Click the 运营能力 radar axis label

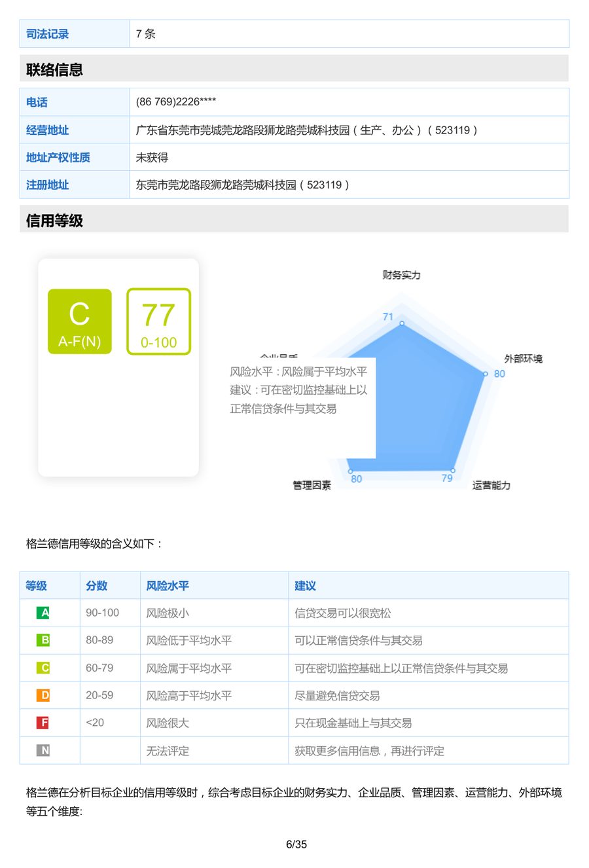[491, 485]
